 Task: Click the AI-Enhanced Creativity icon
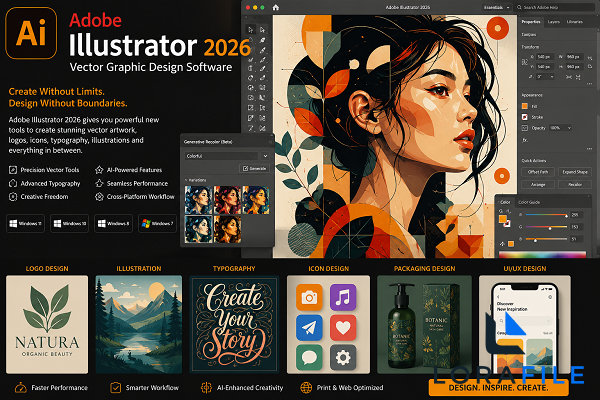click(206, 388)
